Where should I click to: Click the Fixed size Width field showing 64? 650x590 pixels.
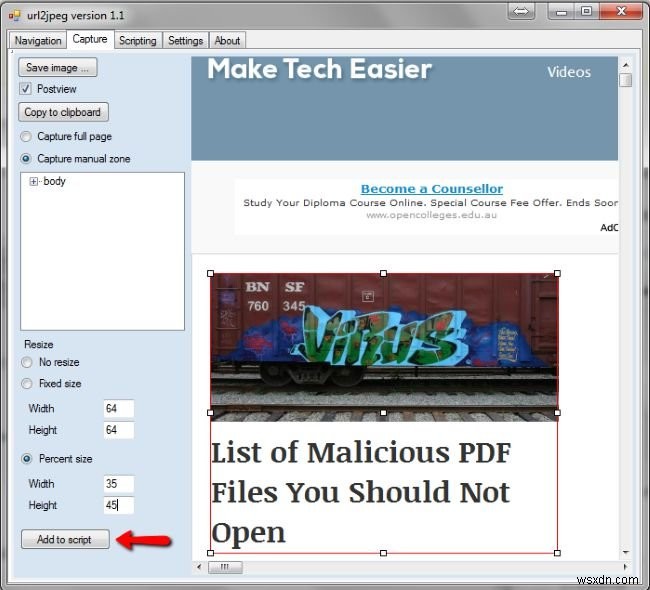click(119, 408)
